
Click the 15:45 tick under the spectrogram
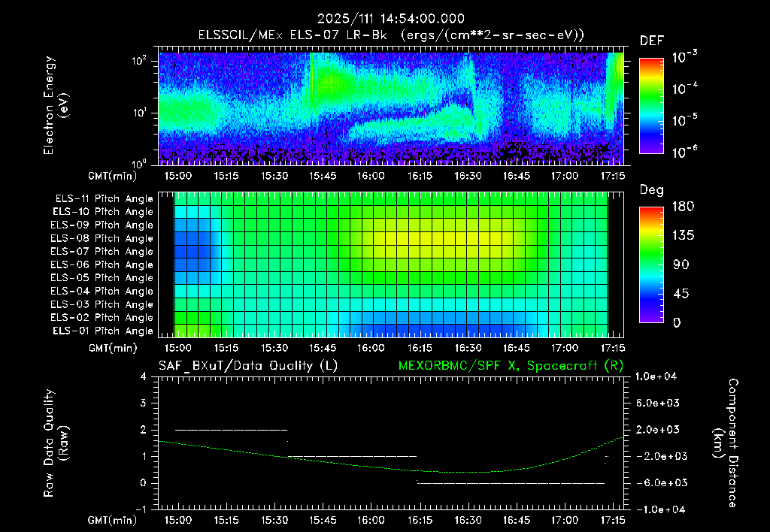click(323, 176)
